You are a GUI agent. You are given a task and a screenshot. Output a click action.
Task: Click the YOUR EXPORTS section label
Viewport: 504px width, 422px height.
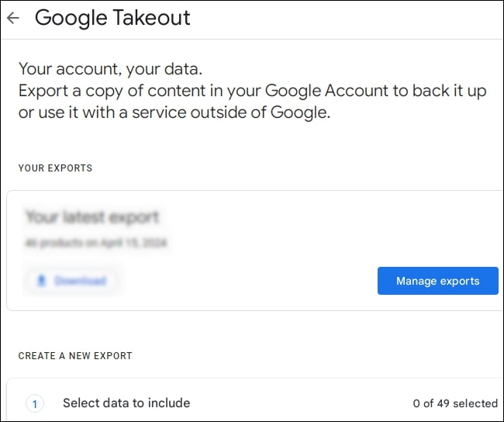(55, 168)
